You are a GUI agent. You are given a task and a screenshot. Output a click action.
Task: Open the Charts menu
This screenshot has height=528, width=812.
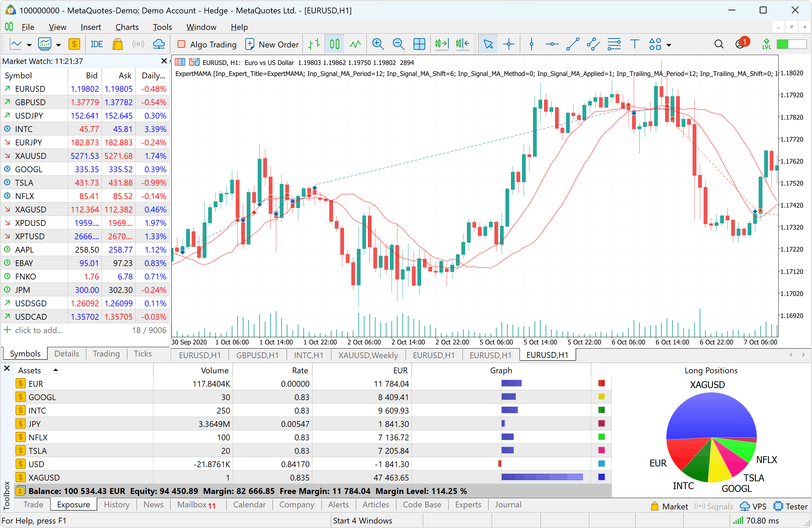[127, 27]
